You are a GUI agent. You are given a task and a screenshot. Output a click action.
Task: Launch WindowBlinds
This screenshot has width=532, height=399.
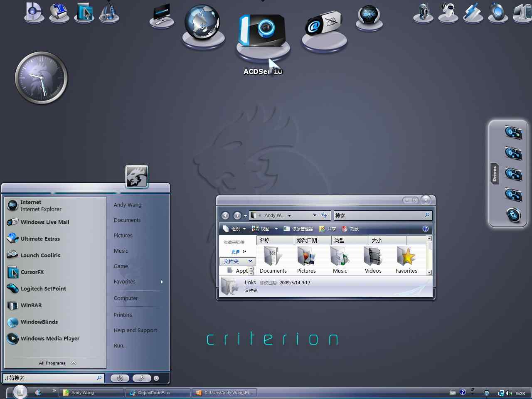pos(55,322)
